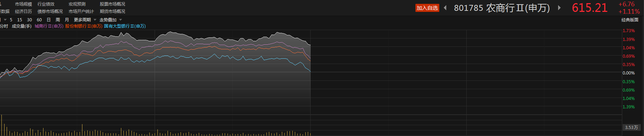
Task: Select the 30-minute chart period
Action: tap(29, 20)
